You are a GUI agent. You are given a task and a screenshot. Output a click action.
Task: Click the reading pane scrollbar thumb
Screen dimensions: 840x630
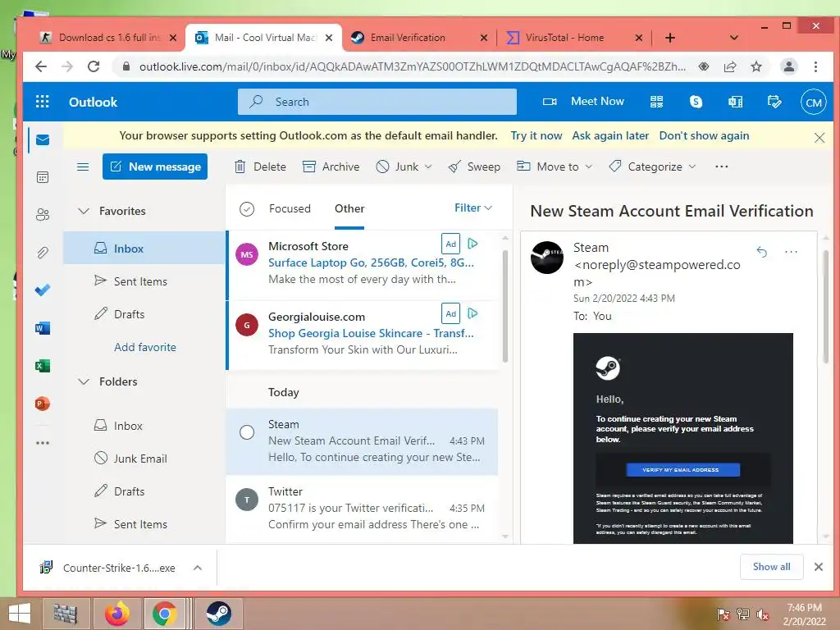pos(826,307)
